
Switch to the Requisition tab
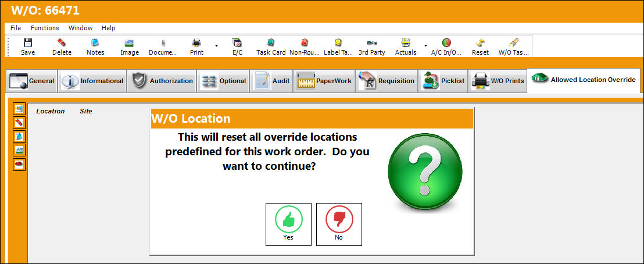(x=387, y=81)
